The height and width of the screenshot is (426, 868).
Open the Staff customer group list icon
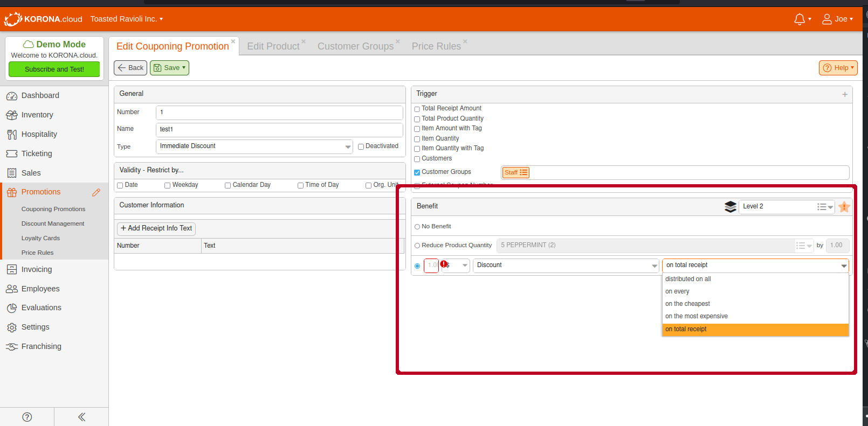click(523, 172)
